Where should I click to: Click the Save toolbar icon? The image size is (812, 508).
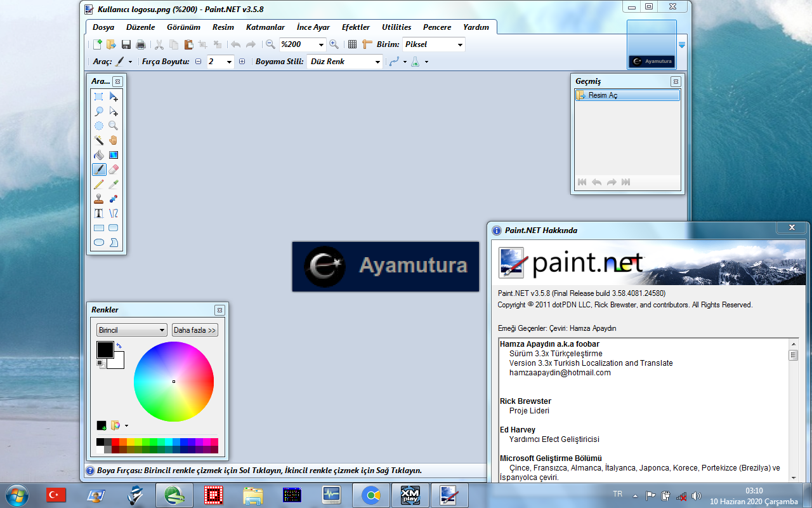pyautogui.click(x=126, y=44)
